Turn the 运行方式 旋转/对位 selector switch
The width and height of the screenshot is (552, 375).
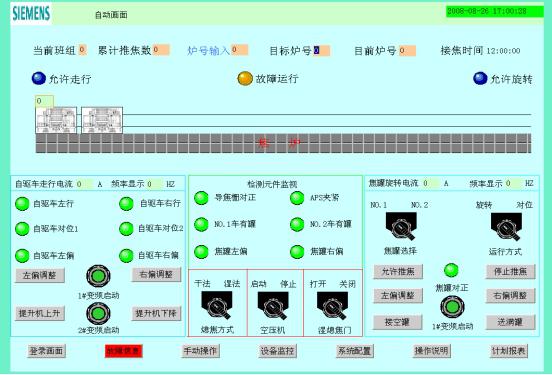tap(507, 226)
